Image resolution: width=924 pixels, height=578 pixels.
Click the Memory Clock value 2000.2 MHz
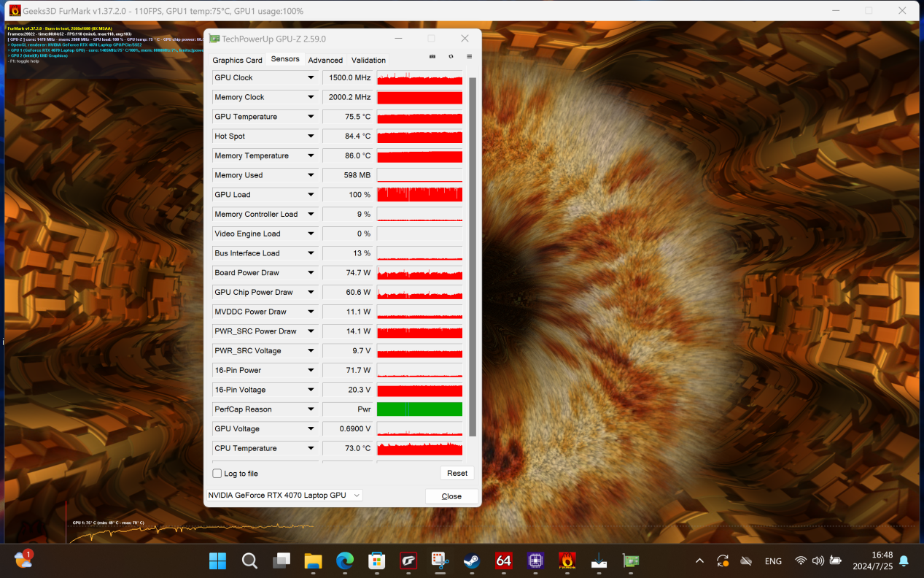pyautogui.click(x=347, y=97)
